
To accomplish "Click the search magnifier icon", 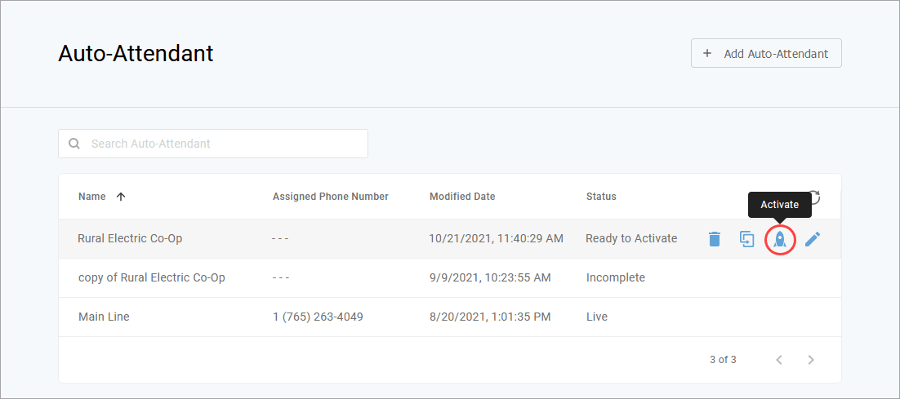I will (x=74, y=144).
